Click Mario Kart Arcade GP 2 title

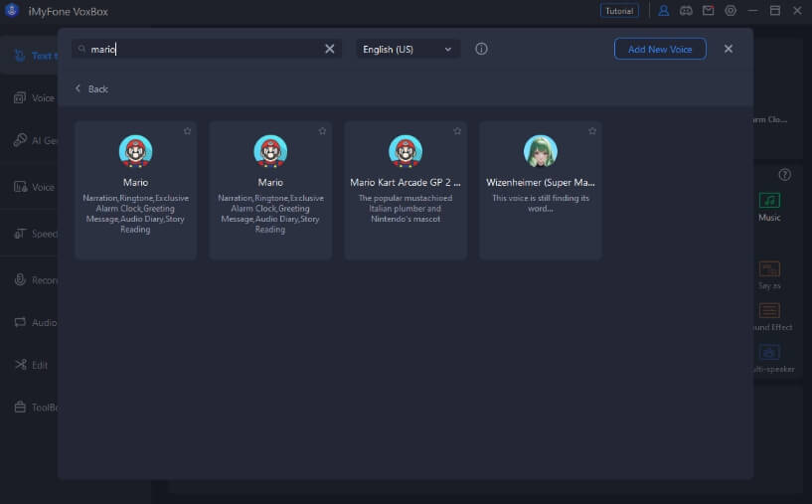point(405,182)
